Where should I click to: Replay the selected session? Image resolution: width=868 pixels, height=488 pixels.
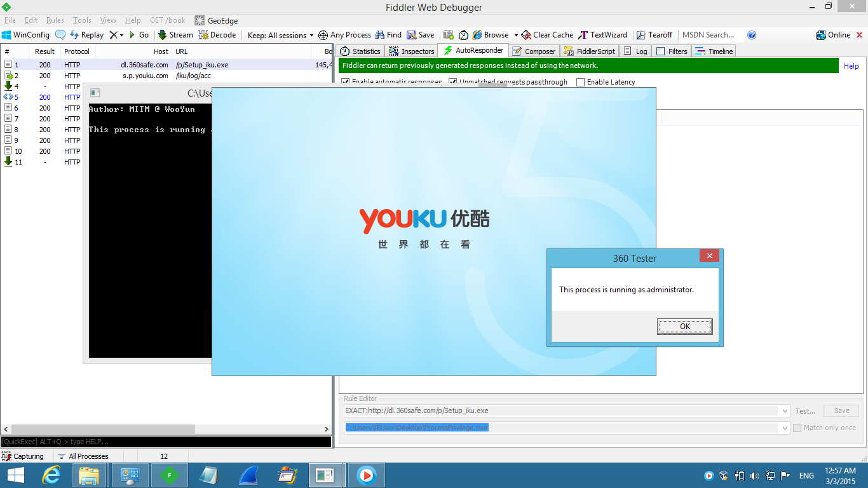[87, 35]
